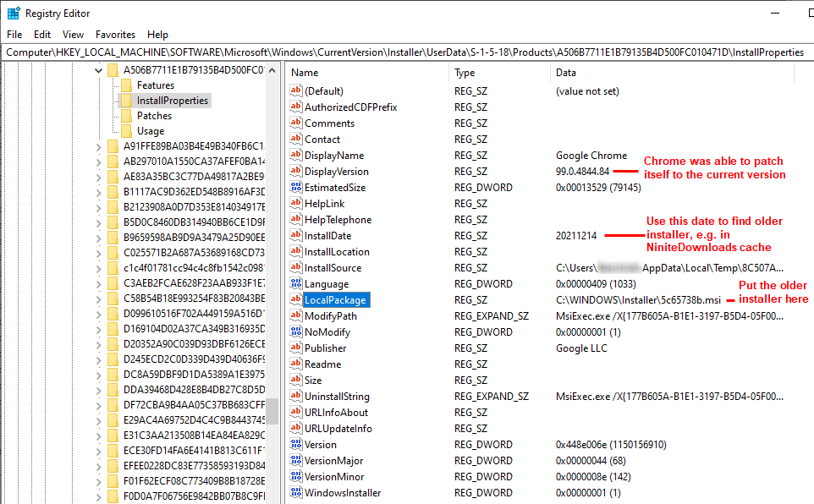
Task: Click the string icon next to InstallSource
Action: click(296, 267)
